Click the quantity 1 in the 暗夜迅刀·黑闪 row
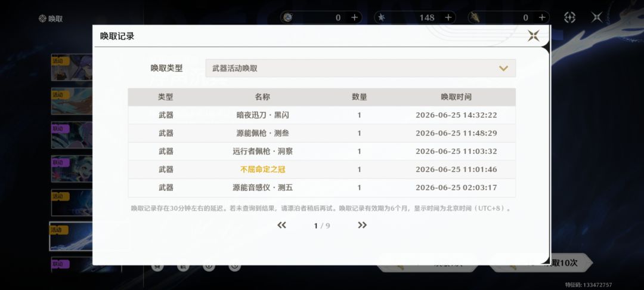This screenshot has width=644, height=290. coord(360,115)
